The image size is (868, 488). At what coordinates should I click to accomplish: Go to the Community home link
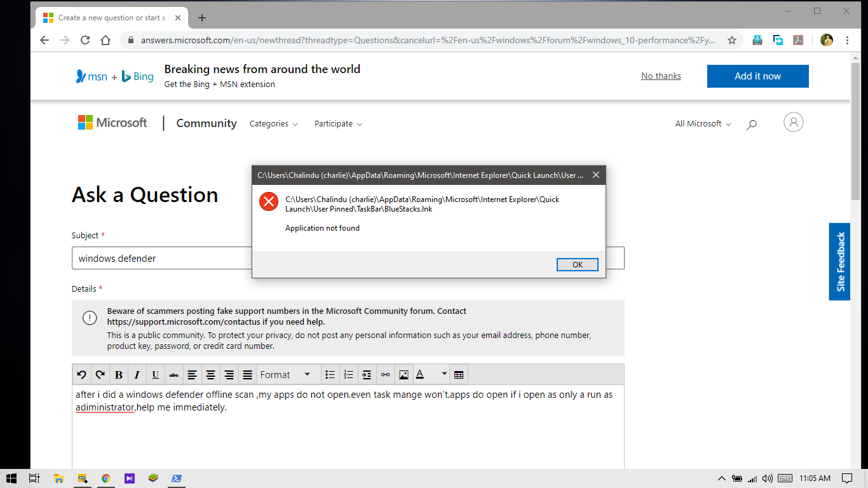pyautogui.click(x=207, y=123)
